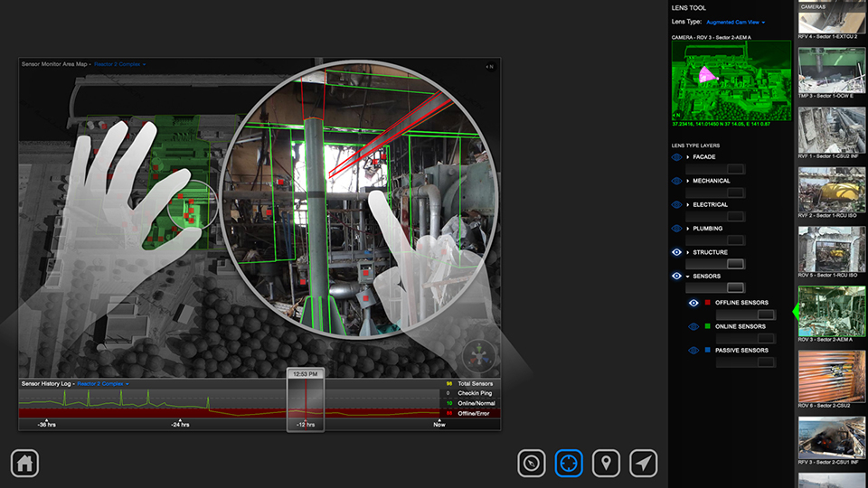868x488 pixels.
Task: Open the Sensor History Log location dropdown
Action: coord(103,383)
